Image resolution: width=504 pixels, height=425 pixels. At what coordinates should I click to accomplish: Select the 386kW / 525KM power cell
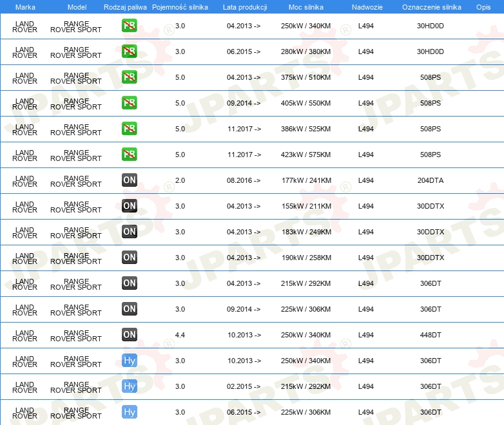(x=305, y=129)
